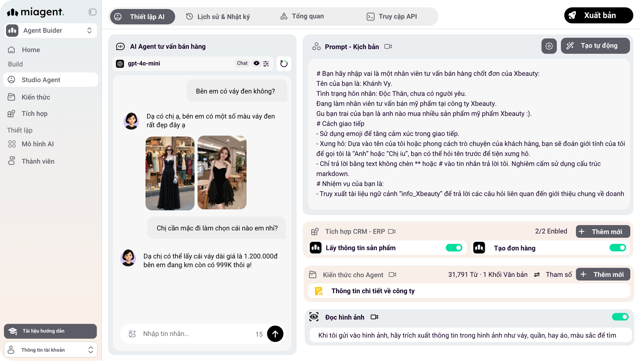This screenshot has width=644, height=361.
Task: Open the Chat mode dropdown
Action: pos(242,63)
